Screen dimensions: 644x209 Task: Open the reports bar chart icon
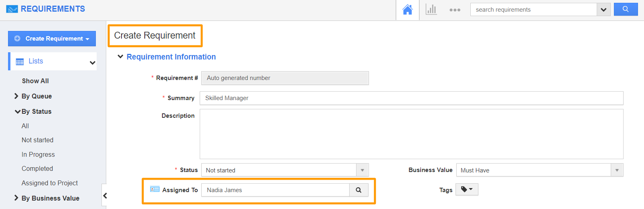coord(431,10)
